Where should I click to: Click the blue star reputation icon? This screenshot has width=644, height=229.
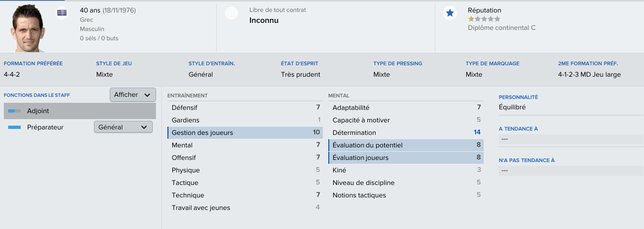pos(449,14)
